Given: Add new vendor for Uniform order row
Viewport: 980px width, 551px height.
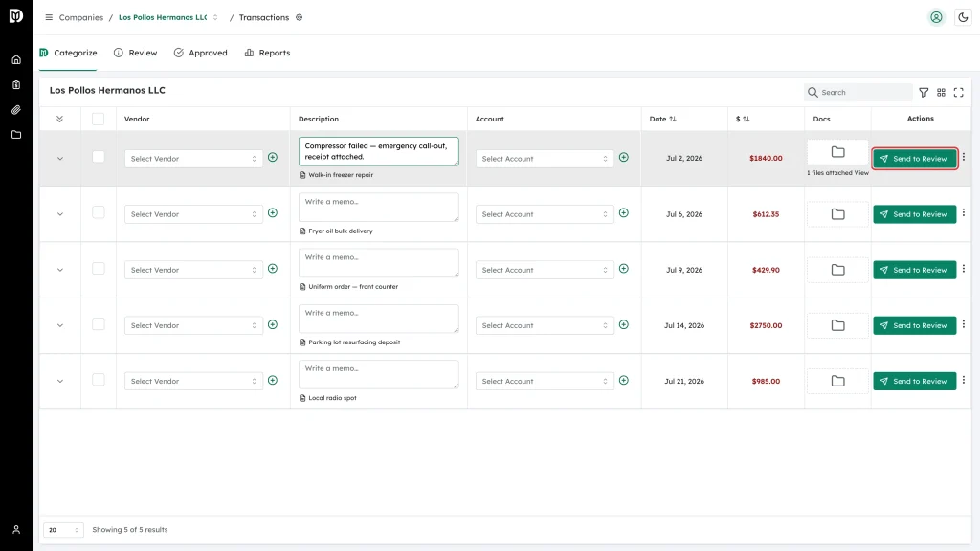Looking at the screenshot, I should pyautogui.click(x=273, y=269).
